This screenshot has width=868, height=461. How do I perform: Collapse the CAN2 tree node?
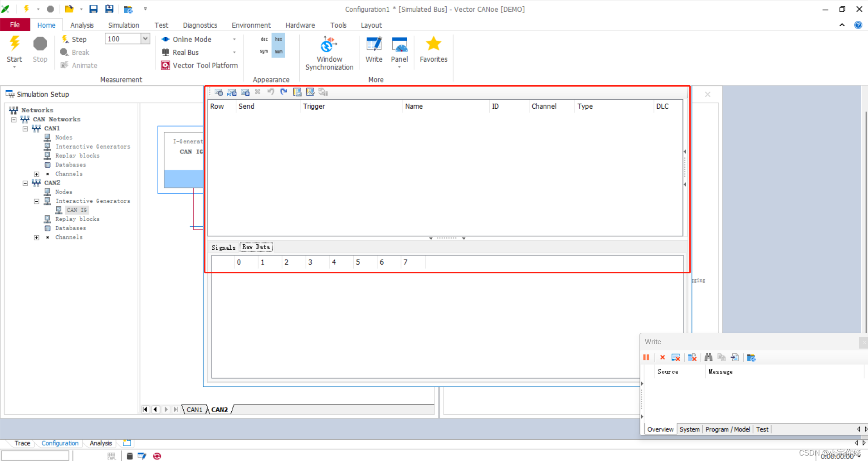tap(25, 183)
